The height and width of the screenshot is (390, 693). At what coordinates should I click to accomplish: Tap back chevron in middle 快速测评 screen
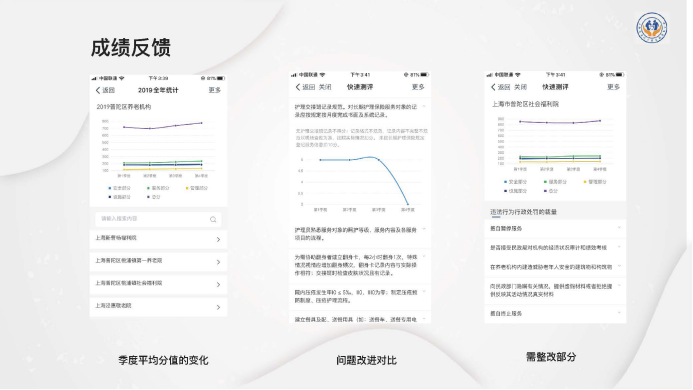(298, 87)
